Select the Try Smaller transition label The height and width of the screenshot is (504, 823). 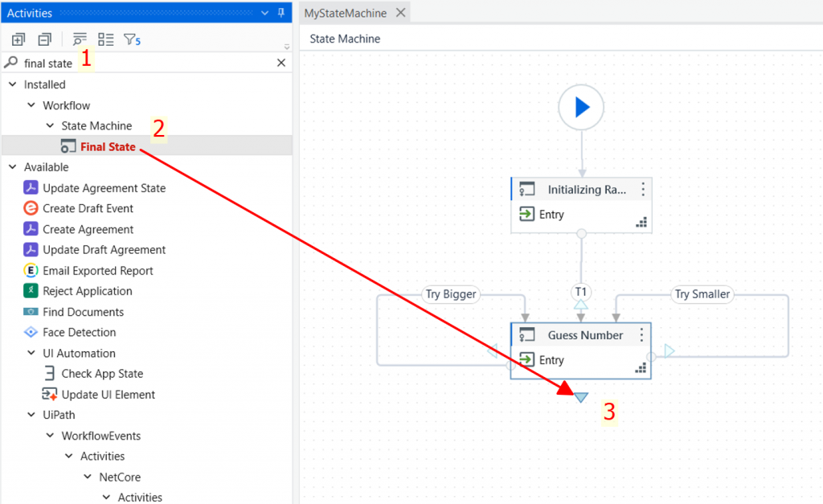[x=702, y=294]
